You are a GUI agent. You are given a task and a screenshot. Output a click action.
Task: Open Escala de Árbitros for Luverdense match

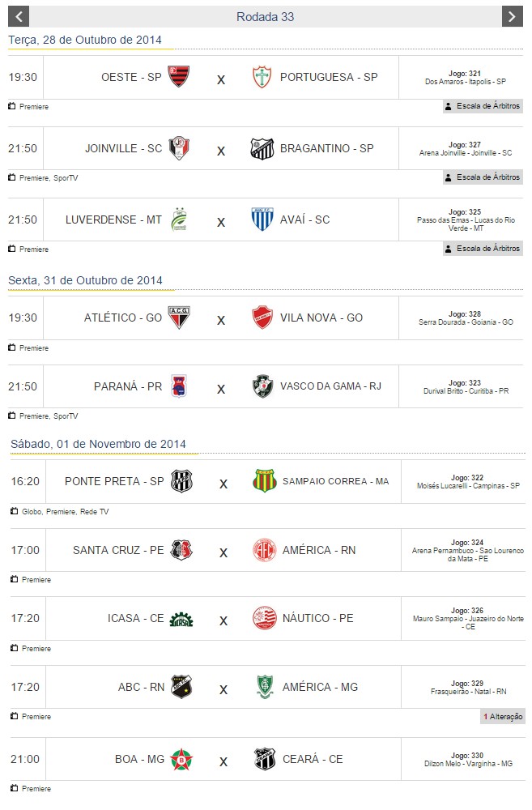click(483, 249)
